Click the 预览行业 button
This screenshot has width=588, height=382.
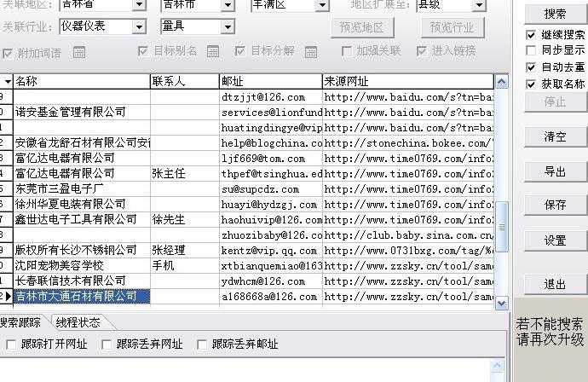click(453, 27)
